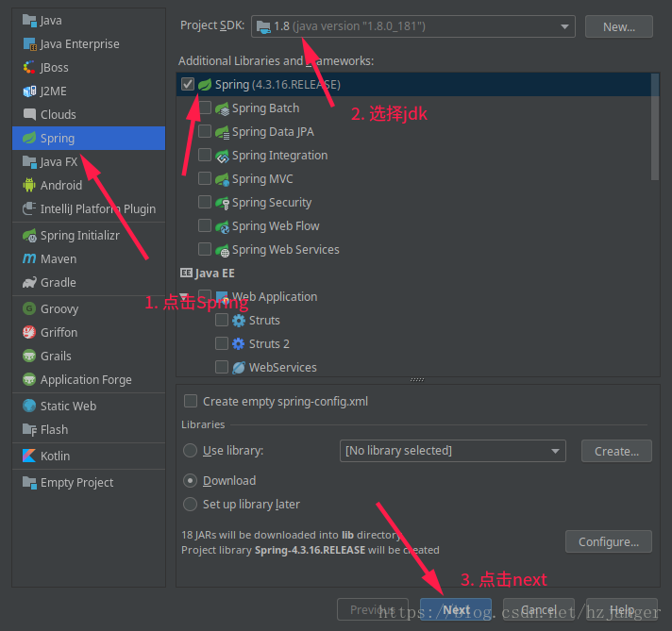Click the Create... library button
The image size is (672, 631).
(x=616, y=451)
